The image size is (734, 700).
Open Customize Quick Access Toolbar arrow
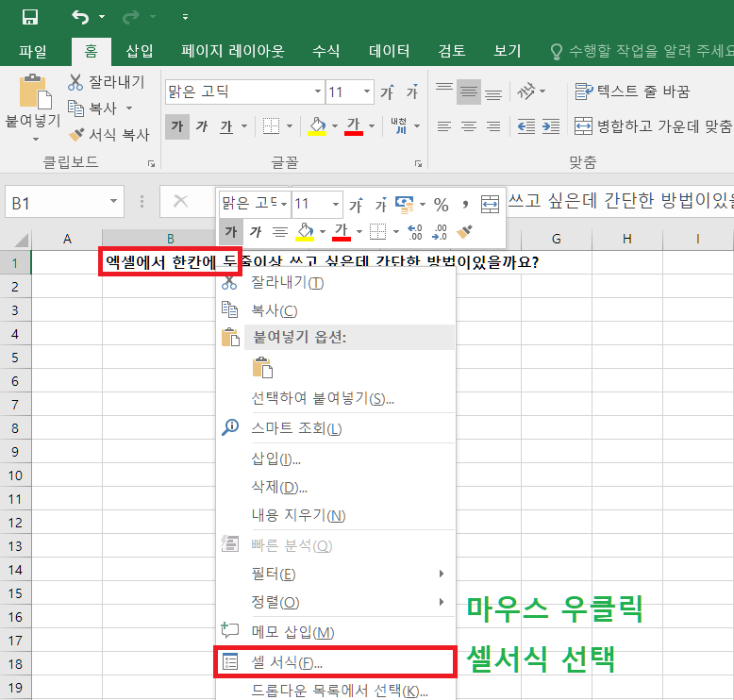pos(185,17)
